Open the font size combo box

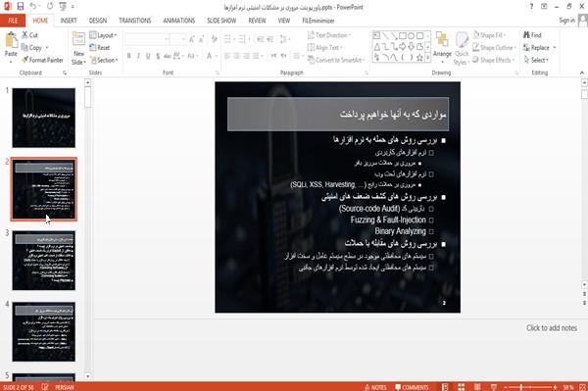[x=177, y=39]
